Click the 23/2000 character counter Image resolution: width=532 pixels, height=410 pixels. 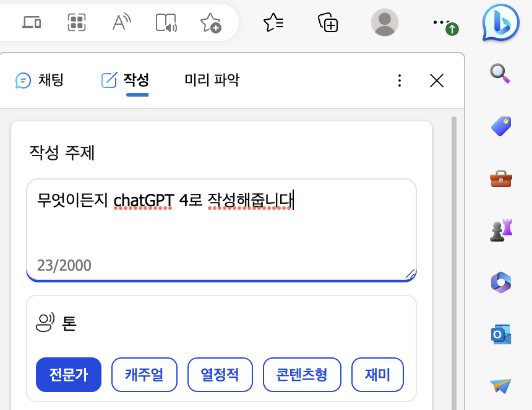point(64,265)
